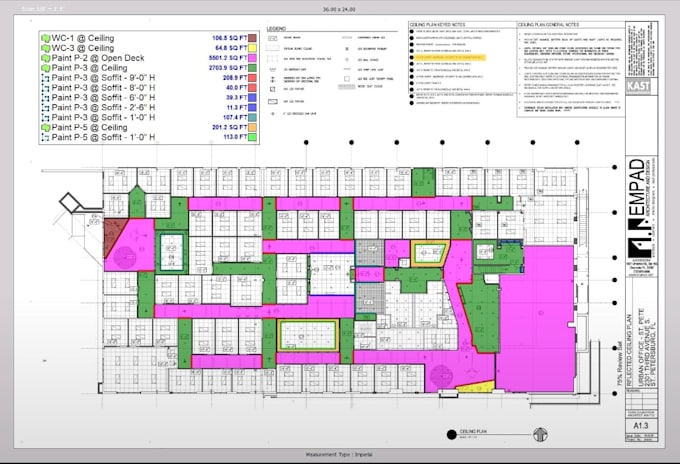Click the linear icon for P-3 Soffit 9'-0" H
Viewport: 680px width, 464px height.
click(x=46, y=78)
